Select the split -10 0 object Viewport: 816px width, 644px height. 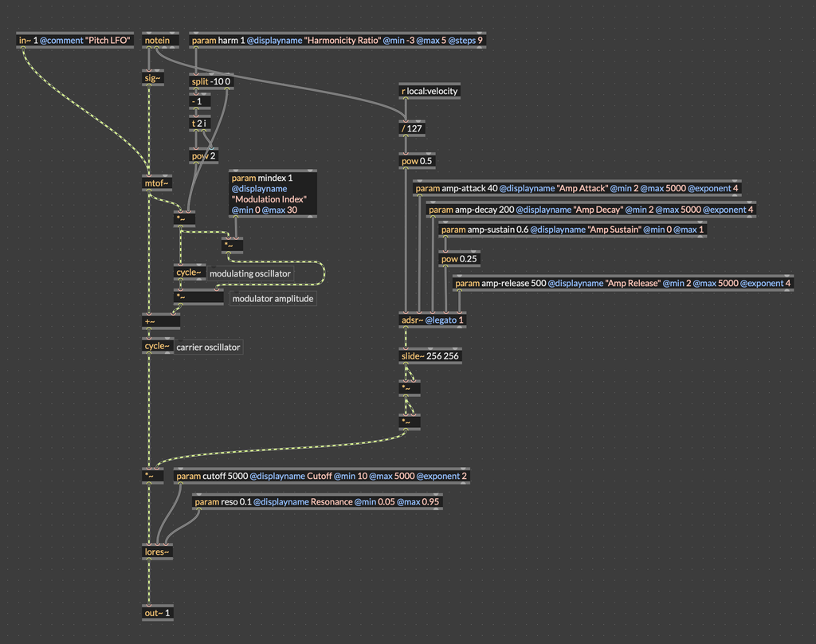pos(211,81)
